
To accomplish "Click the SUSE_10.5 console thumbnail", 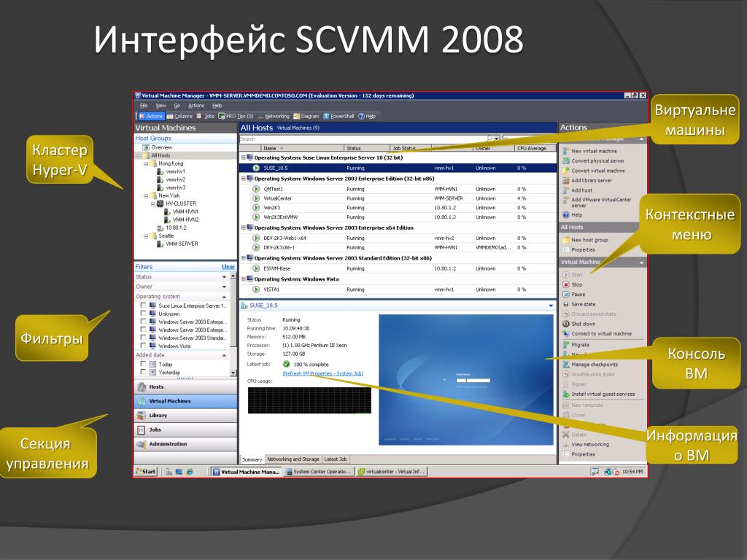I will tap(465, 380).
